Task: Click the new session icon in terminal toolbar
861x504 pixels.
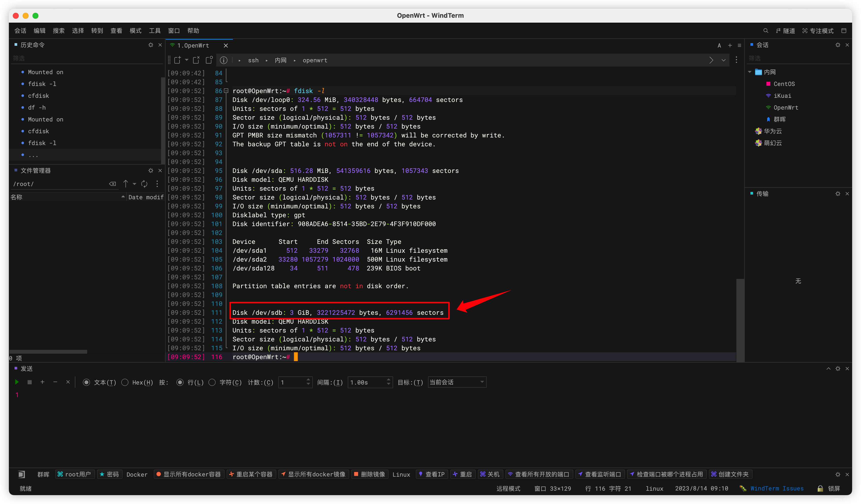Action: (177, 60)
